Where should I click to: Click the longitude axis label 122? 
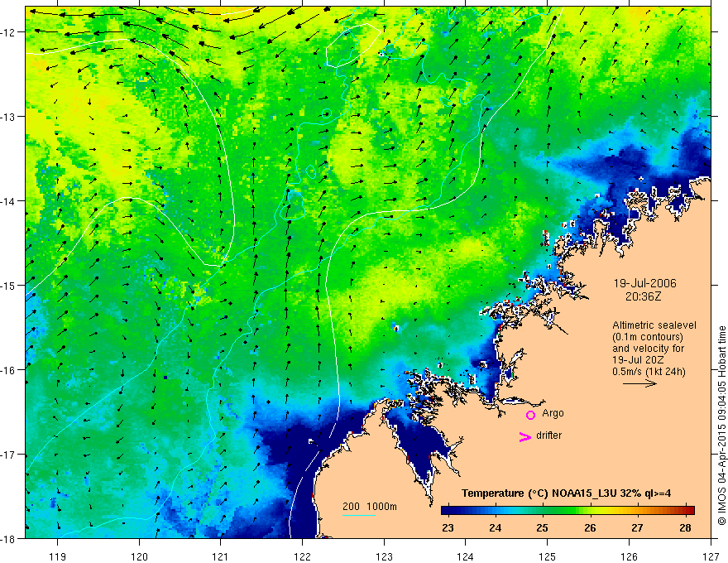click(x=302, y=557)
